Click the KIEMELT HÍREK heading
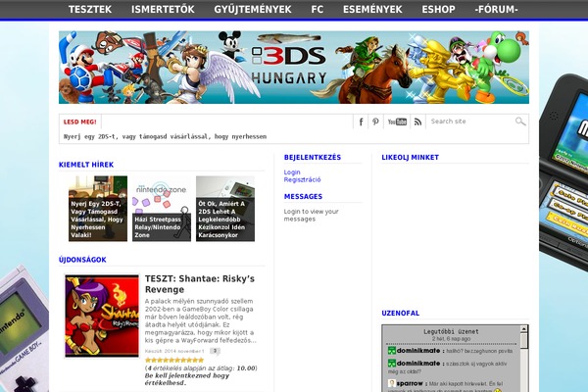Image resolution: width=588 pixels, height=392 pixels. pos(86,165)
